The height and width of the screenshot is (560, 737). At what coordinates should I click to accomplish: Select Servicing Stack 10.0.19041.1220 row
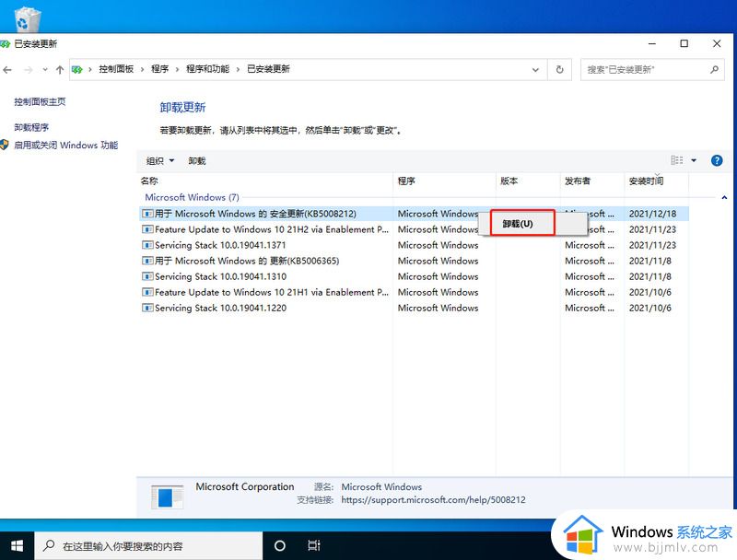click(415, 308)
